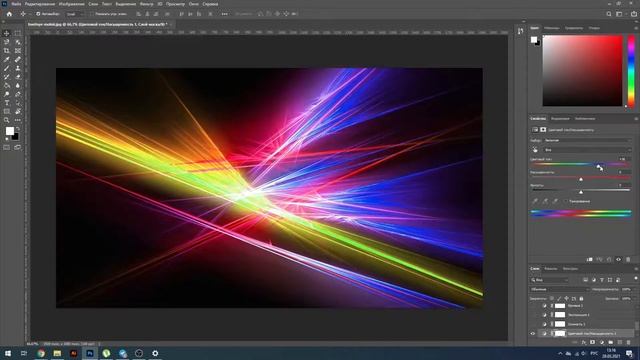
Task: Select the Hand tool
Action: [18, 111]
